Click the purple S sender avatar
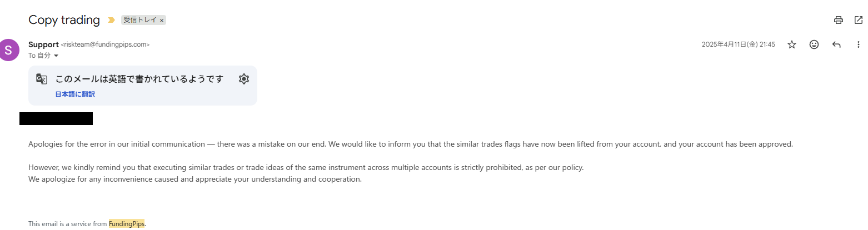Screen dimensions: 868x230 9,49
